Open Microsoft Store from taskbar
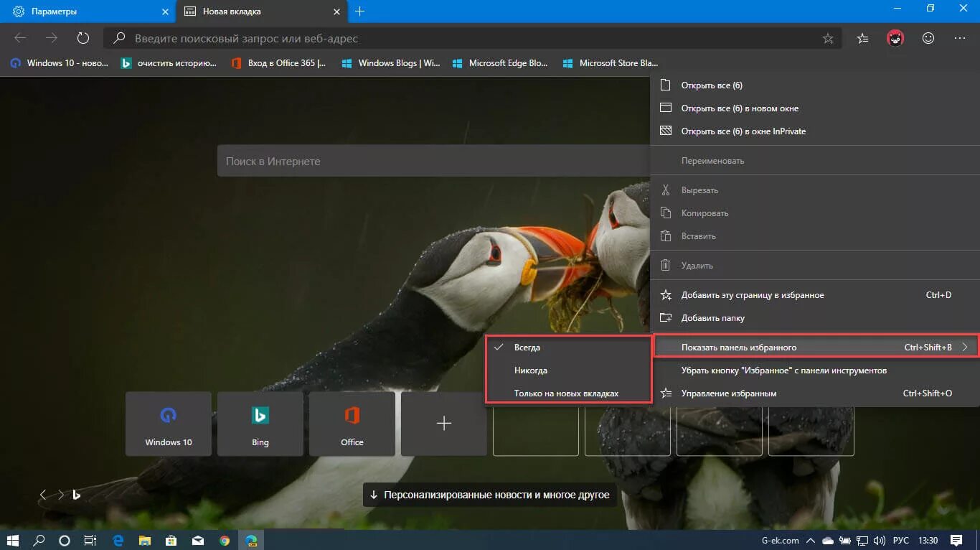 pos(171,540)
